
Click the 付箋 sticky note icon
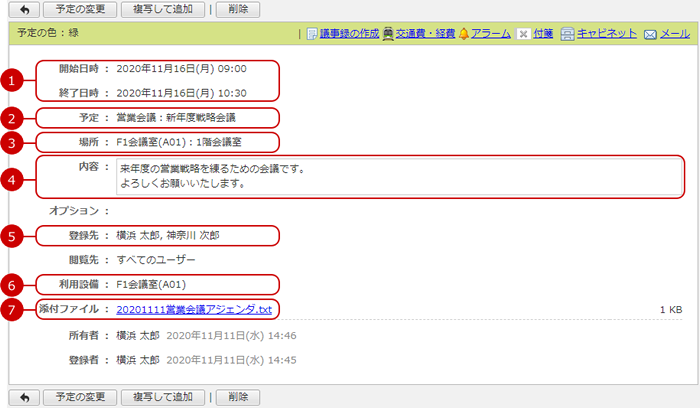click(x=524, y=34)
